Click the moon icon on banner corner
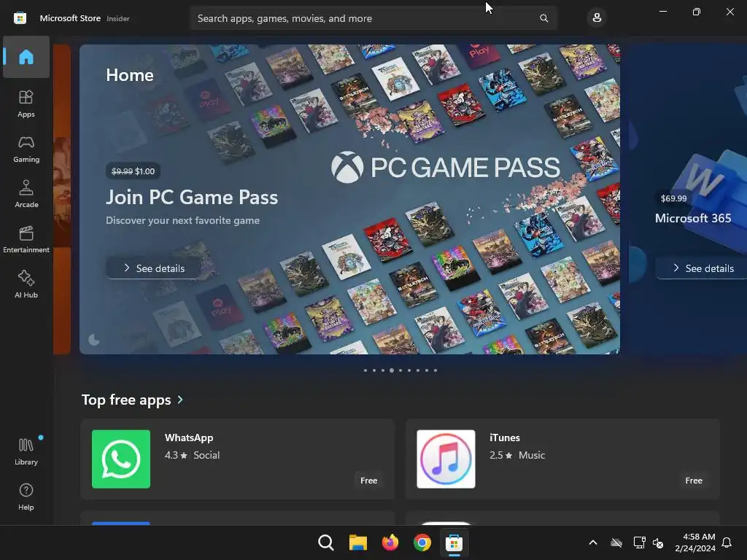The height and width of the screenshot is (560, 747). [94, 340]
